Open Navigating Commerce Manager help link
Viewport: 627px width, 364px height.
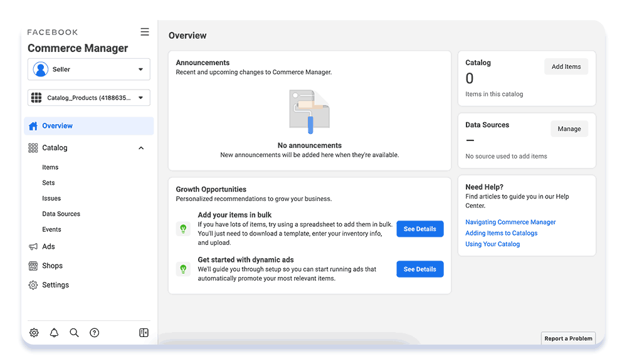click(510, 222)
